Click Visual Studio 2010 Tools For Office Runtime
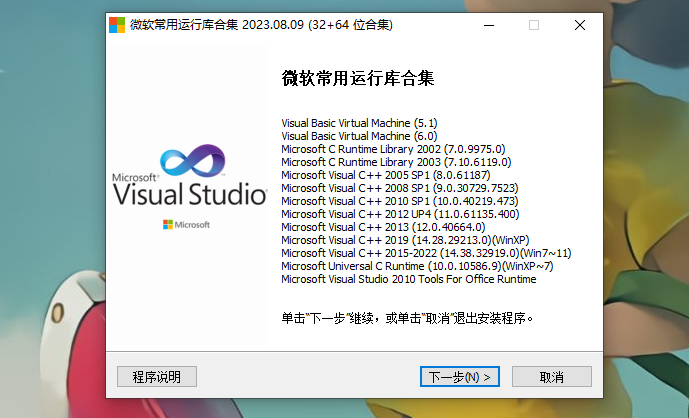 408,279
